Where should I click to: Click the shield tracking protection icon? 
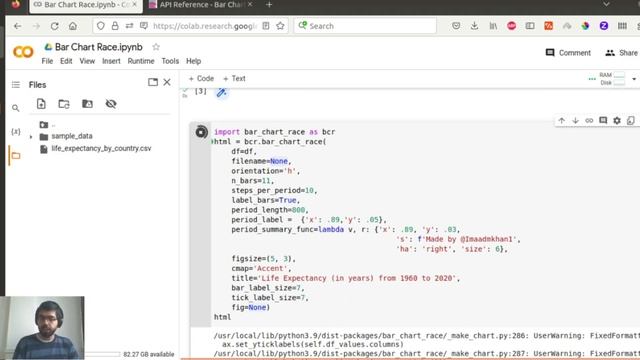100,26
